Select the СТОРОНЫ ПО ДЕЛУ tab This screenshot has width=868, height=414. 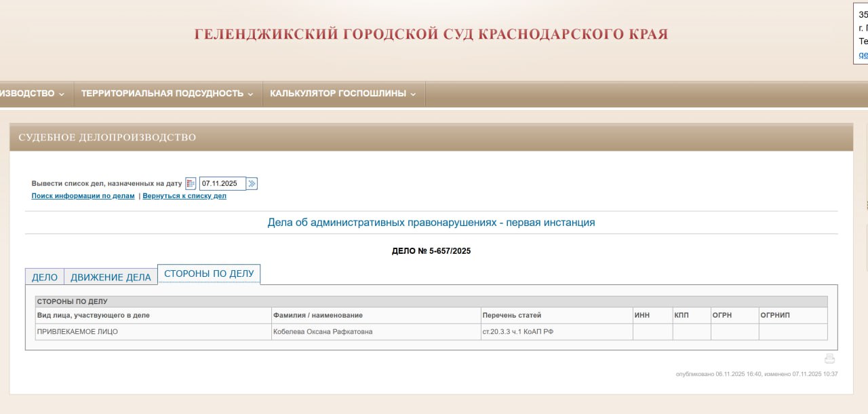point(209,274)
